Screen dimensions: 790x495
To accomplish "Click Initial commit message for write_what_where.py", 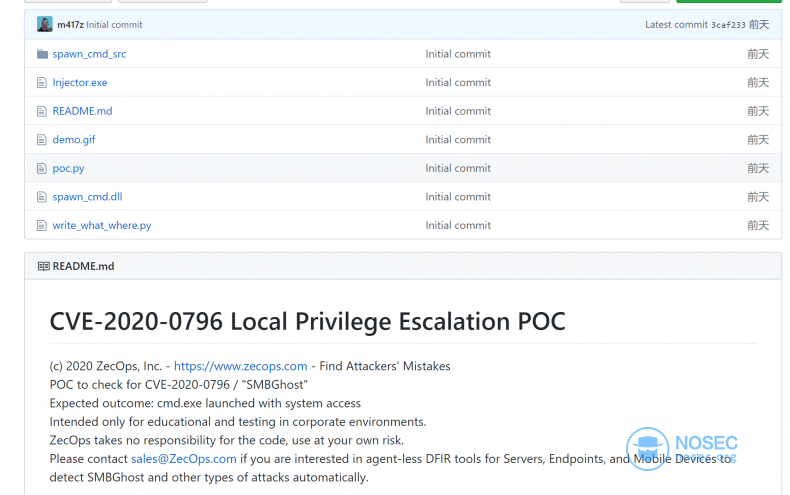I will coord(458,225).
